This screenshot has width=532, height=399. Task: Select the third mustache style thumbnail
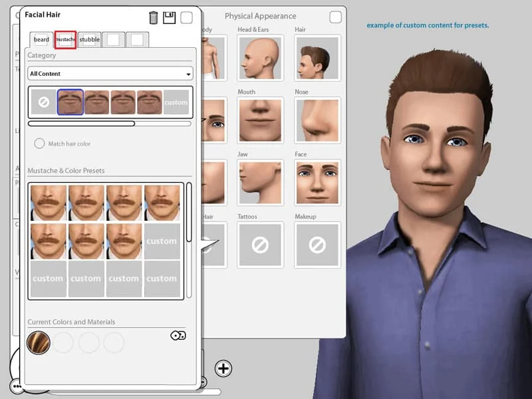tap(123, 102)
